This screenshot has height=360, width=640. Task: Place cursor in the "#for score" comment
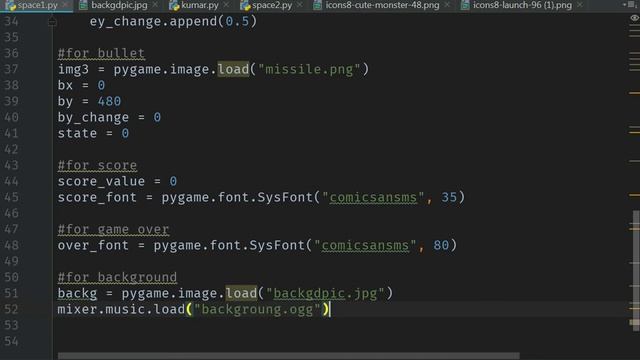click(97, 165)
